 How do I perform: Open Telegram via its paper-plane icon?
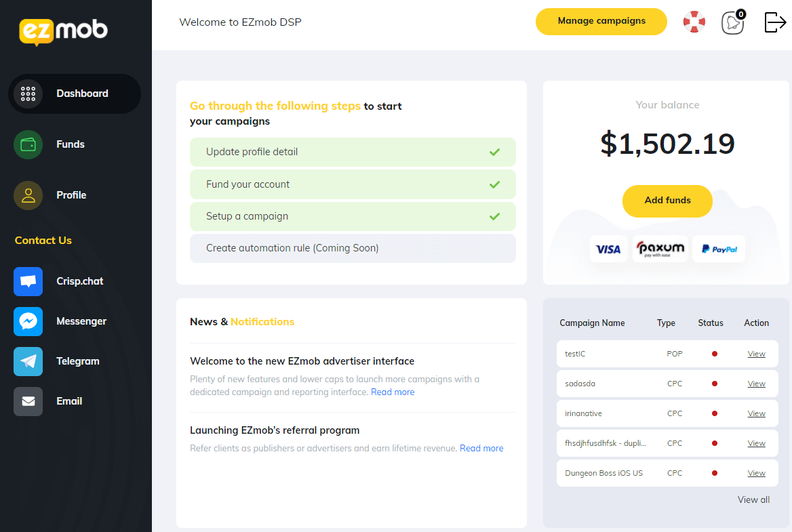pos(28,361)
